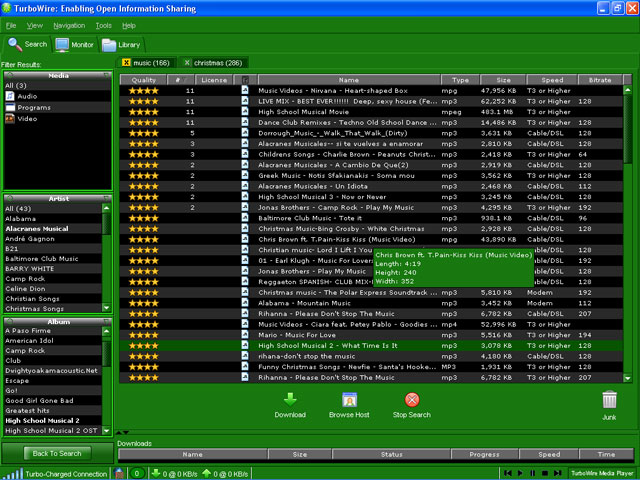640x480 pixels.
Task: Stop the current search
Action: pos(411,400)
